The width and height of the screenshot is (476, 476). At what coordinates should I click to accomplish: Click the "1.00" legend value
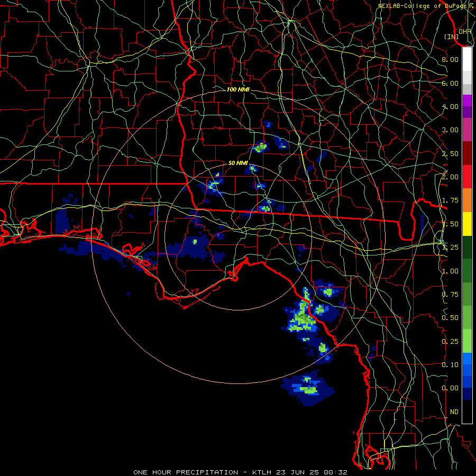(450, 271)
